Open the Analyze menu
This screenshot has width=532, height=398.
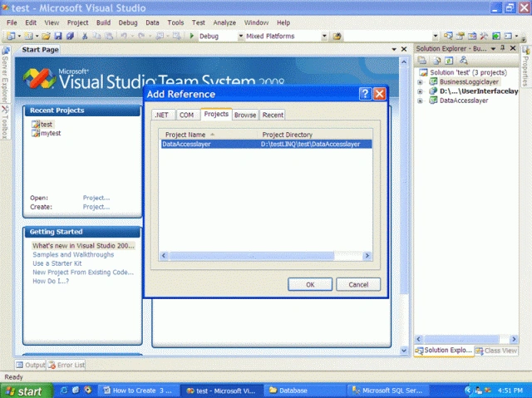(x=224, y=22)
